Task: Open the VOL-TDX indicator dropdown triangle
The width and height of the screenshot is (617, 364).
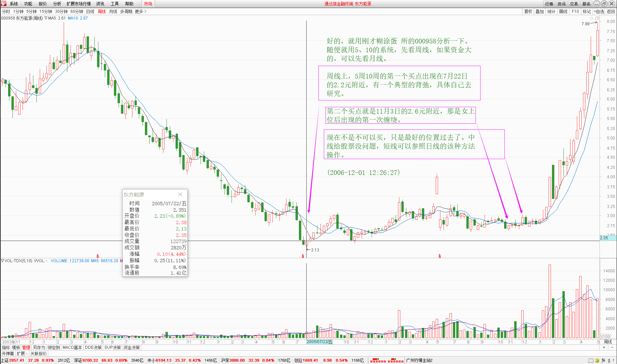Action: point(3,261)
